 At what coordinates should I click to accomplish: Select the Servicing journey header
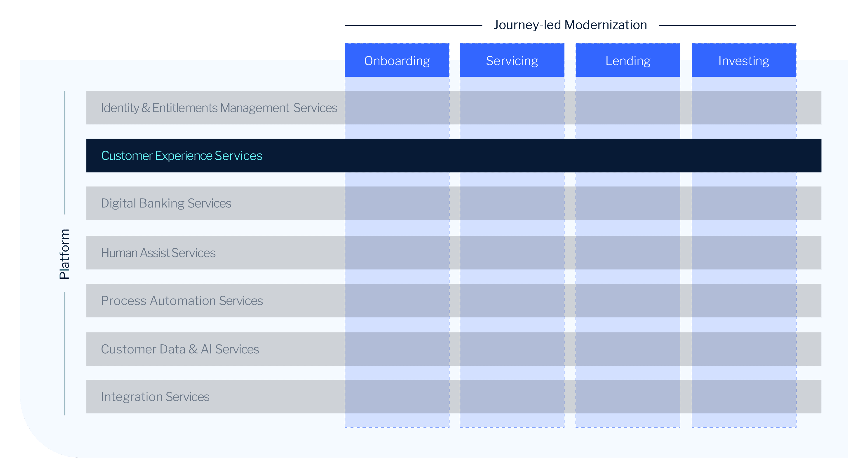pos(512,61)
